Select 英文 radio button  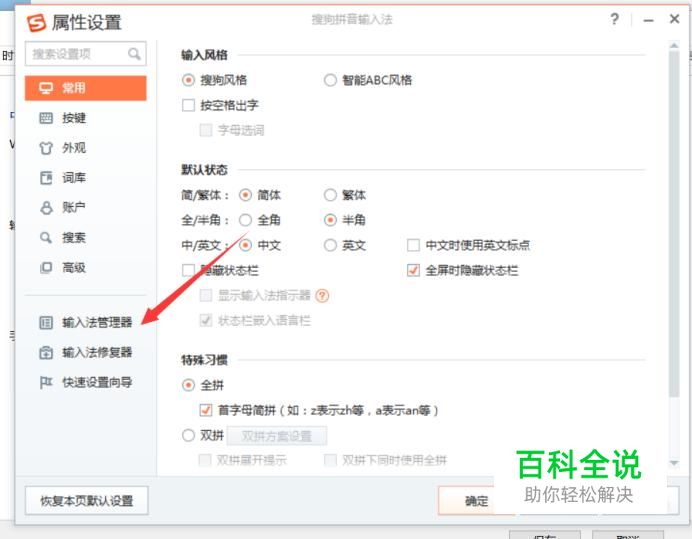(x=330, y=245)
